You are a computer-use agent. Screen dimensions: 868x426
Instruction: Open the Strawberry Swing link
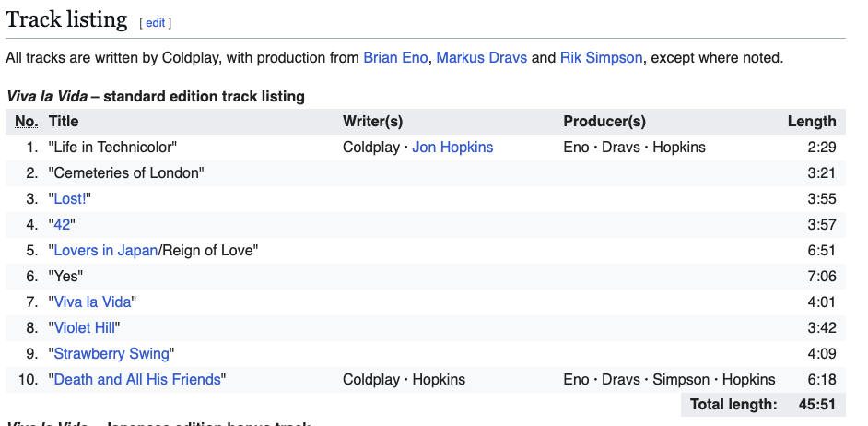[x=111, y=353]
